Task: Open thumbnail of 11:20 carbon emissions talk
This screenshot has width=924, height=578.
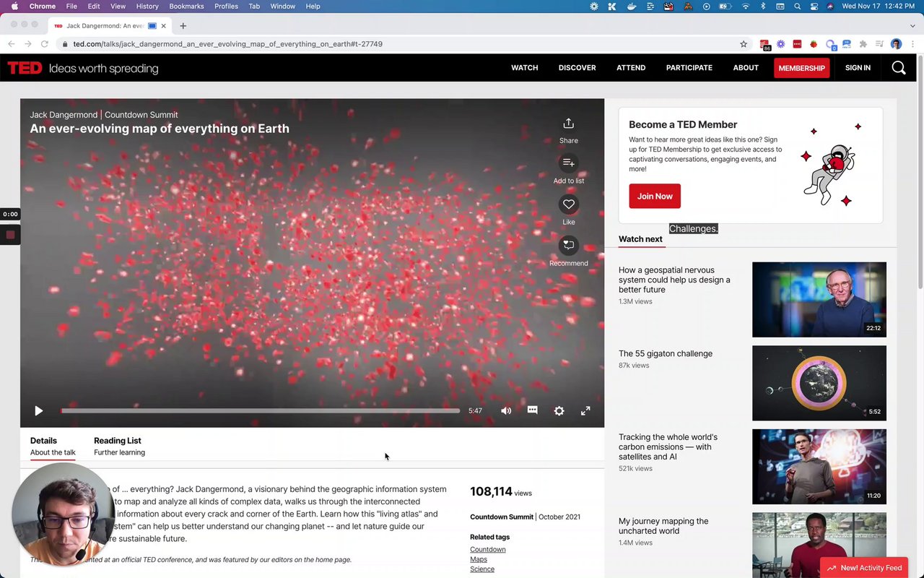Action: click(x=819, y=467)
